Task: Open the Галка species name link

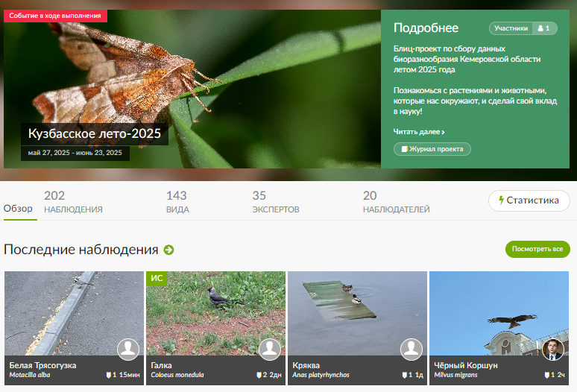Action: pos(161,365)
